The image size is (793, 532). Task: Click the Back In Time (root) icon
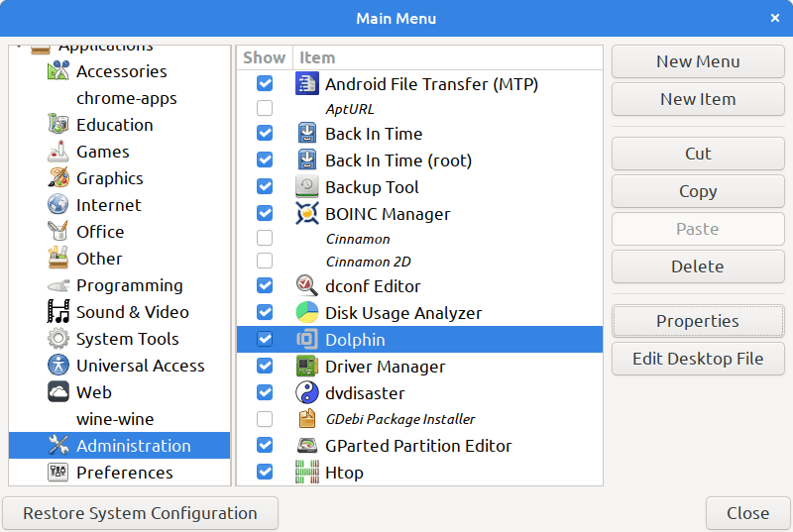click(307, 160)
